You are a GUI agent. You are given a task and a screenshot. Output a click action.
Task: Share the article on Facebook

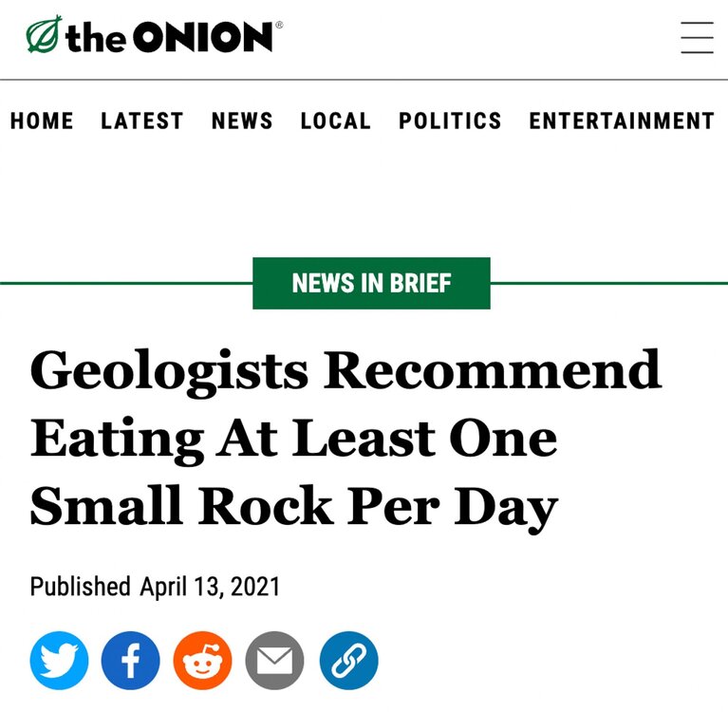click(x=130, y=660)
